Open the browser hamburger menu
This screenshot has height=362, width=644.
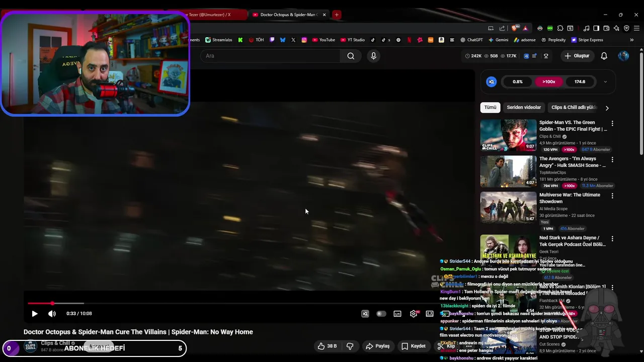(636, 28)
